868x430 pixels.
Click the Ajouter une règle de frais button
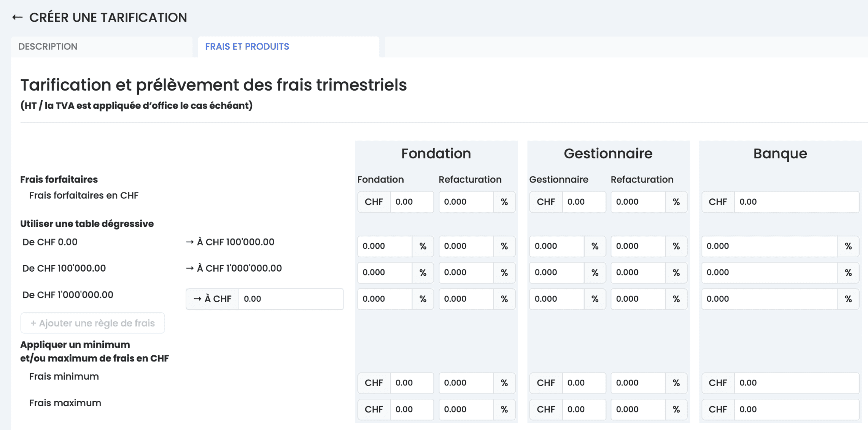click(92, 323)
